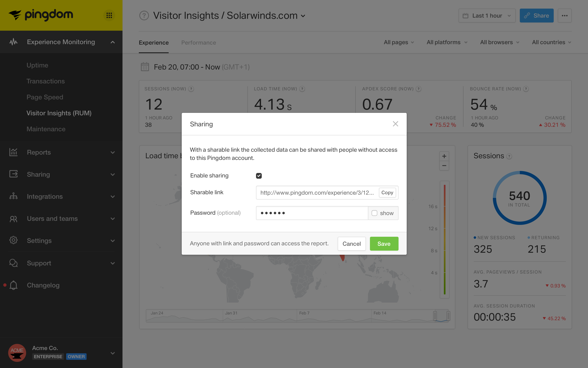Save the sharing settings
The width and height of the screenshot is (588, 368).
384,244
